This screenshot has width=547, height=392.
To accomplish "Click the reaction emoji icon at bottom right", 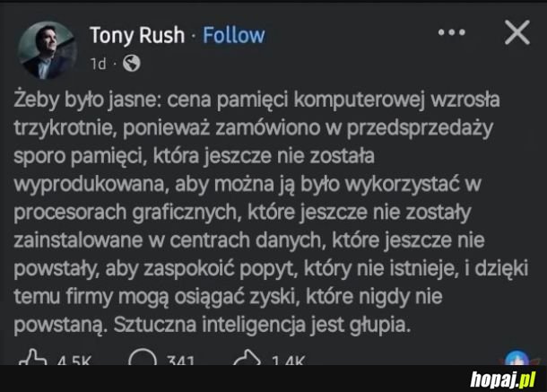I will (x=516, y=358).
